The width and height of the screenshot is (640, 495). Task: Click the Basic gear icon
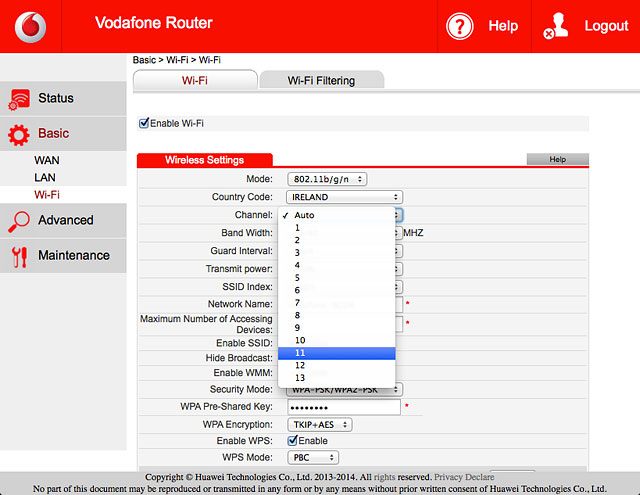pyautogui.click(x=19, y=134)
